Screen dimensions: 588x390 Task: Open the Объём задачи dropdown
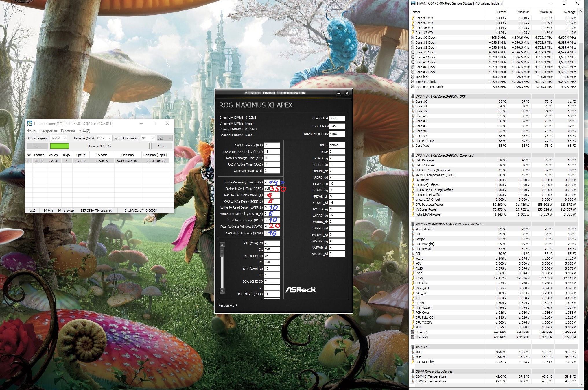click(x=65, y=138)
